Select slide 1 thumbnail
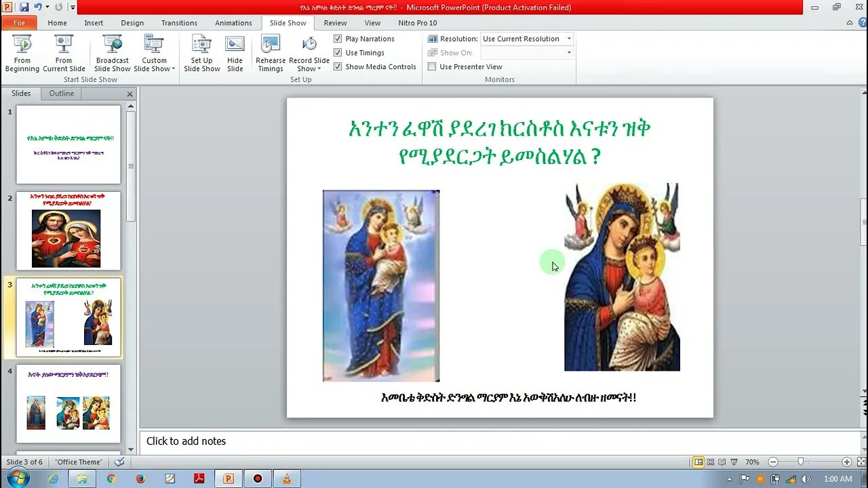This screenshot has width=868, height=488. coord(68,144)
